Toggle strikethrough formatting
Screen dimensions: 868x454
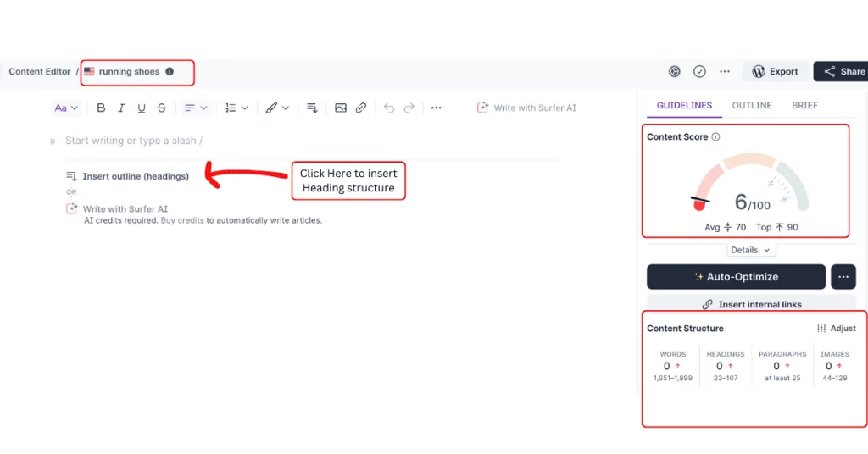[x=162, y=108]
